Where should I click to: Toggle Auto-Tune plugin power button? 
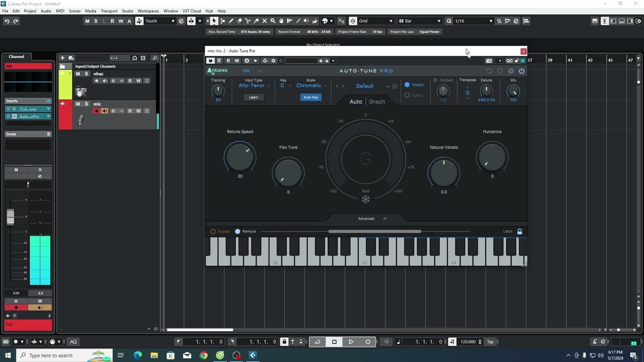(x=522, y=71)
